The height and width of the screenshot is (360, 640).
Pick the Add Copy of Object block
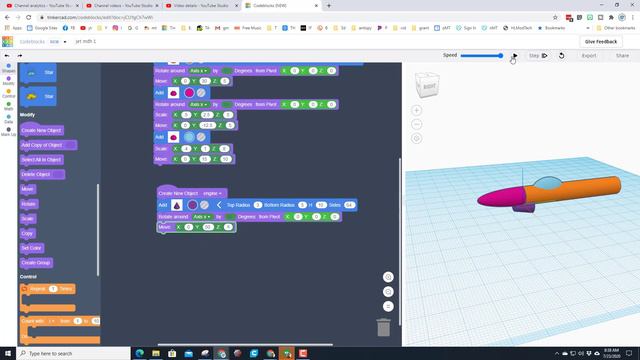(48, 145)
